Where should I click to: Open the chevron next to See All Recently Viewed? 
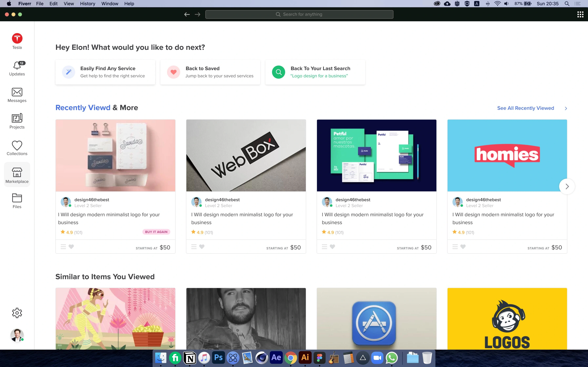[566, 108]
